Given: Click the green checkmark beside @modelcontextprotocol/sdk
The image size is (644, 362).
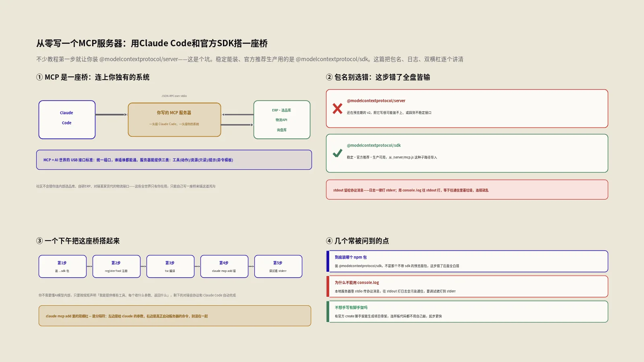Looking at the screenshot, I should click(x=337, y=153).
